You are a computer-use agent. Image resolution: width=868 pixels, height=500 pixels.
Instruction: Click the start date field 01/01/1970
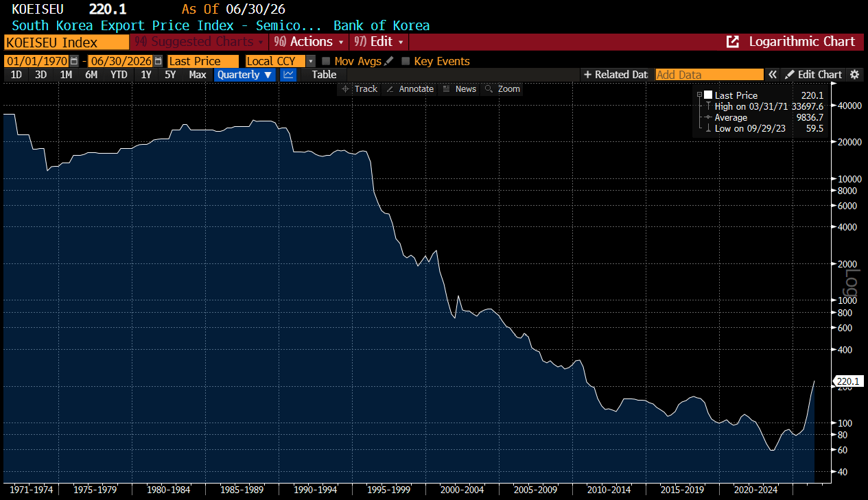pyautogui.click(x=36, y=61)
